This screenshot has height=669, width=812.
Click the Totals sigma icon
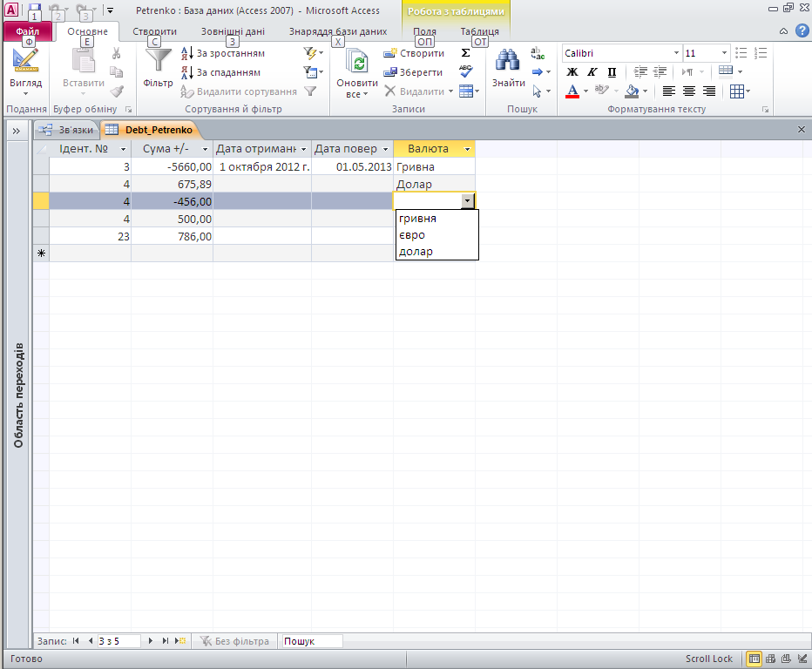(x=465, y=53)
